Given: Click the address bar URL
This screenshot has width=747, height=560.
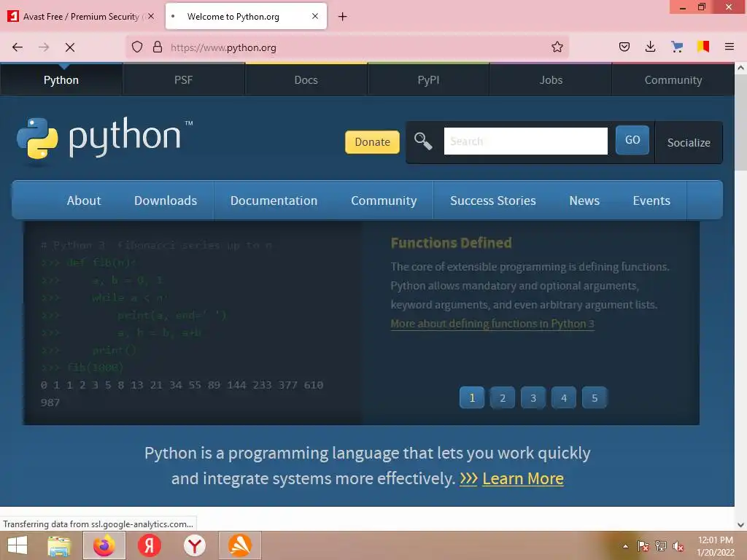Looking at the screenshot, I should point(223,47).
